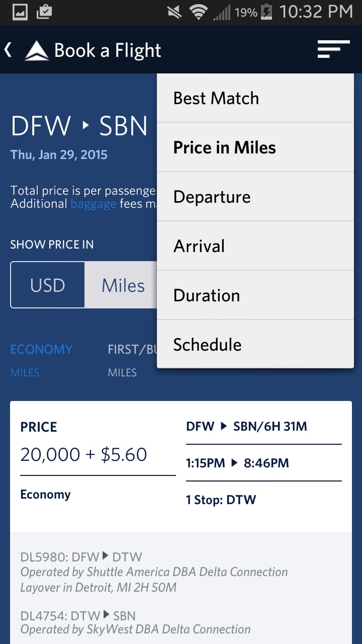Switch price display to Miles
Viewport: 362px width, 644px height.
(x=123, y=285)
